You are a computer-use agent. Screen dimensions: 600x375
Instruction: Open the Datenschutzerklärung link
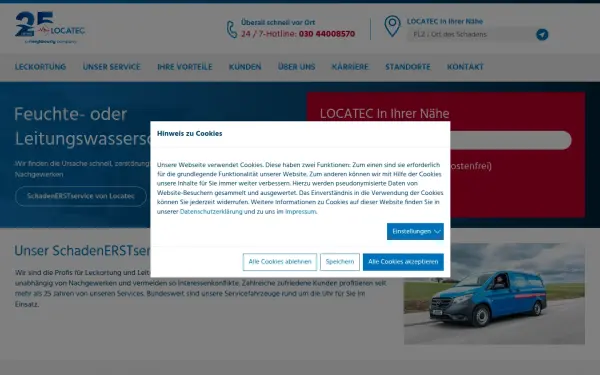[211, 212]
